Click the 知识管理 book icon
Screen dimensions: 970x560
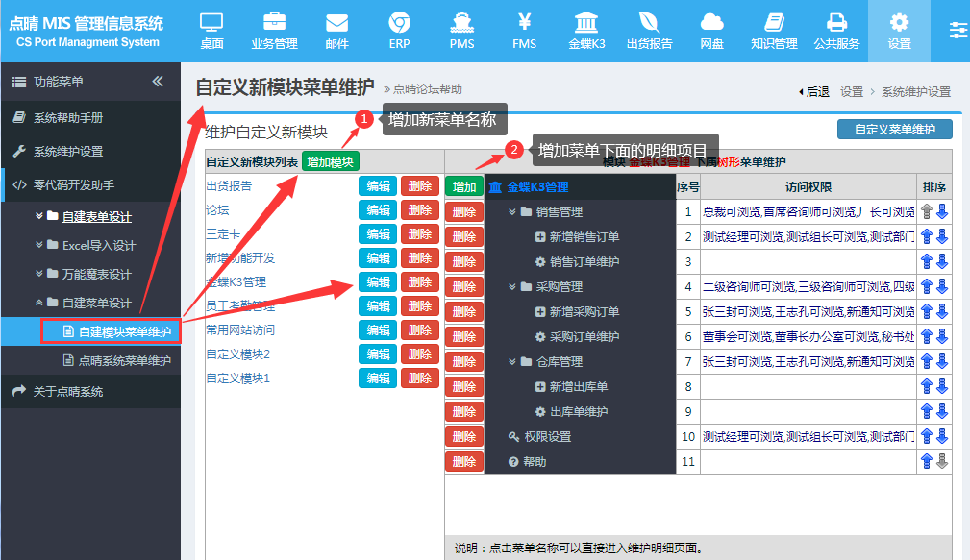click(x=774, y=31)
